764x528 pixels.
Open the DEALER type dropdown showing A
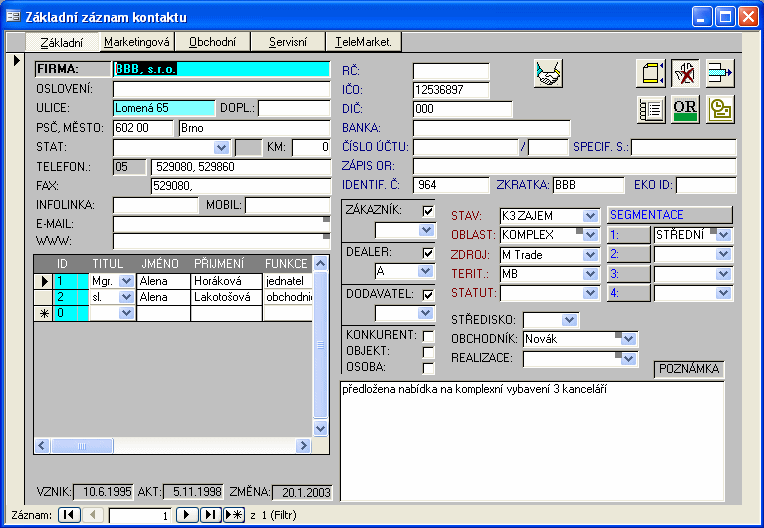[x=425, y=271]
